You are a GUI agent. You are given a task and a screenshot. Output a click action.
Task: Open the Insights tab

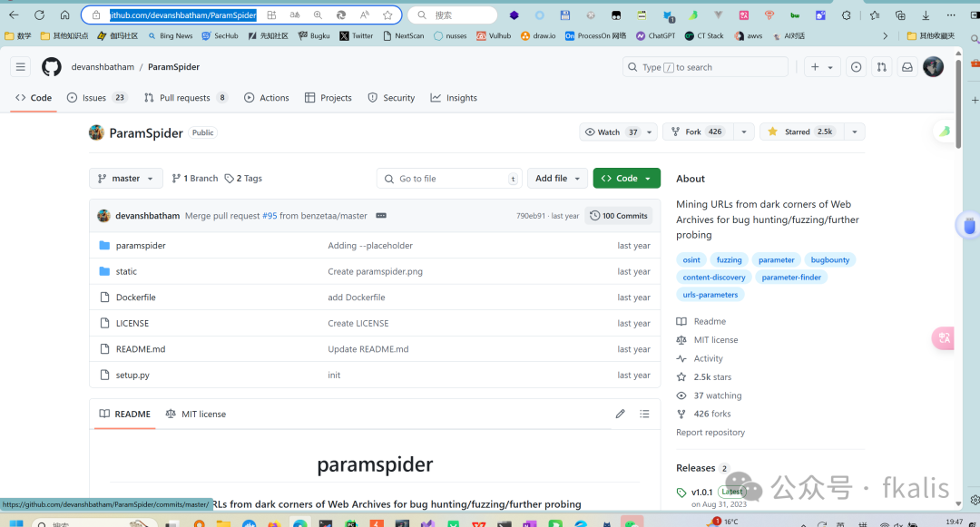click(x=454, y=98)
